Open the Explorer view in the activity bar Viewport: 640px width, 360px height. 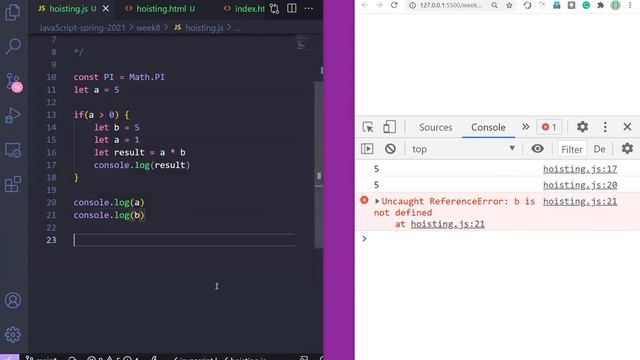tap(13, 12)
